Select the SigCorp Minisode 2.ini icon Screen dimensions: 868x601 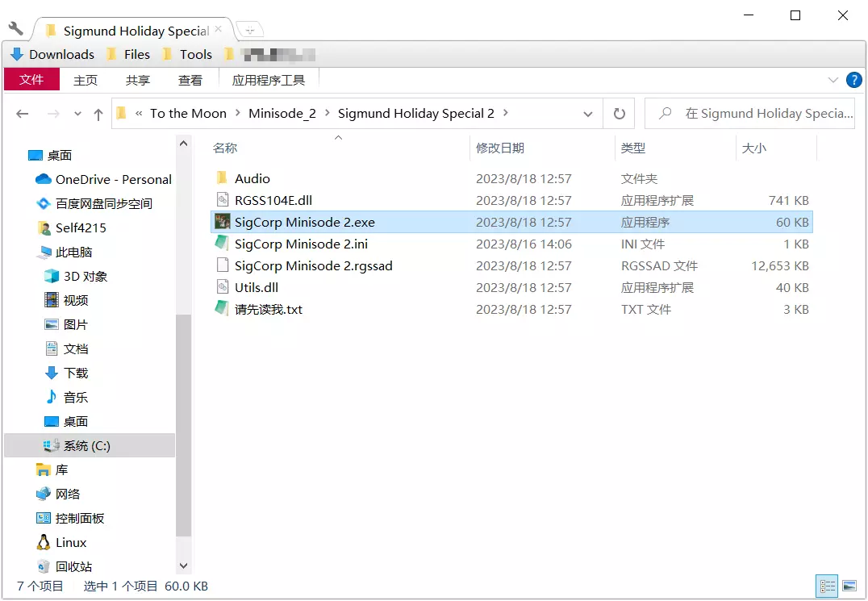(222, 244)
